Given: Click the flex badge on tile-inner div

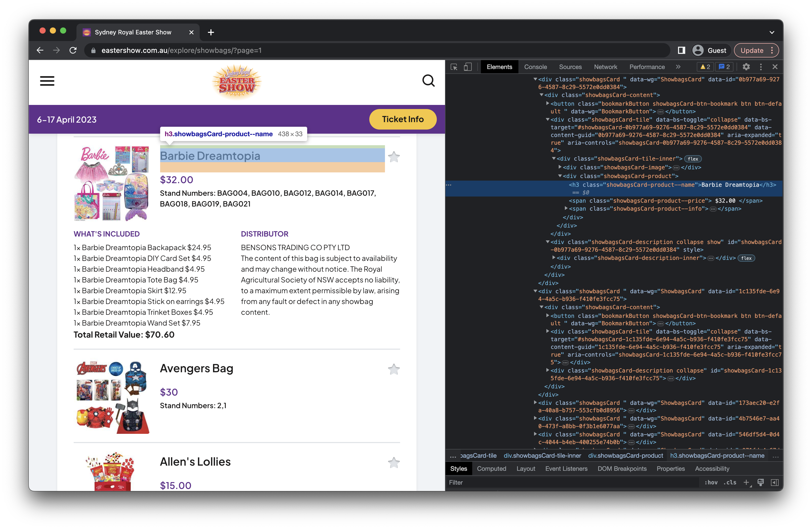Looking at the screenshot, I should pos(693,159).
